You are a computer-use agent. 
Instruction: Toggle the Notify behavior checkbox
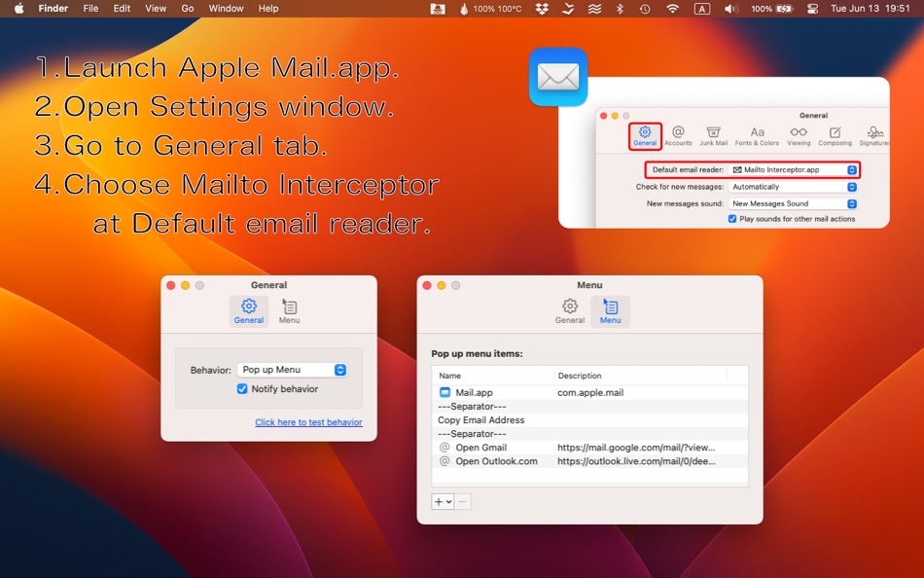(x=242, y=388)
